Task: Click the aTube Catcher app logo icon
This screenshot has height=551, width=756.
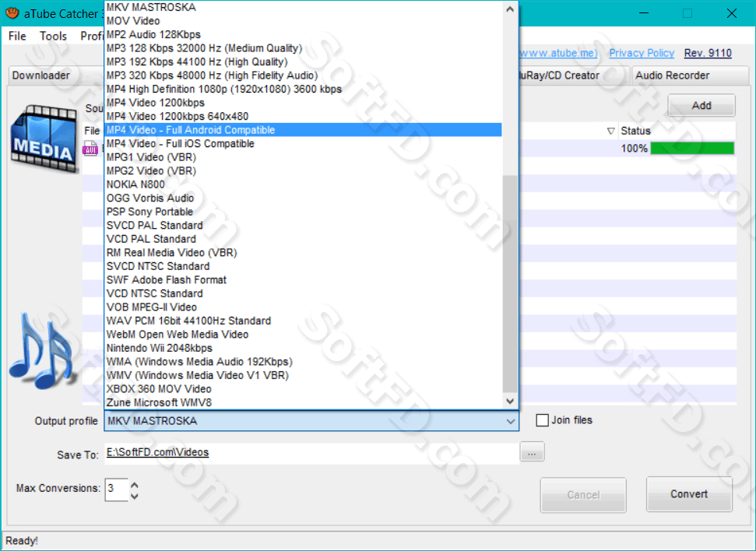Action: point(12,13)
